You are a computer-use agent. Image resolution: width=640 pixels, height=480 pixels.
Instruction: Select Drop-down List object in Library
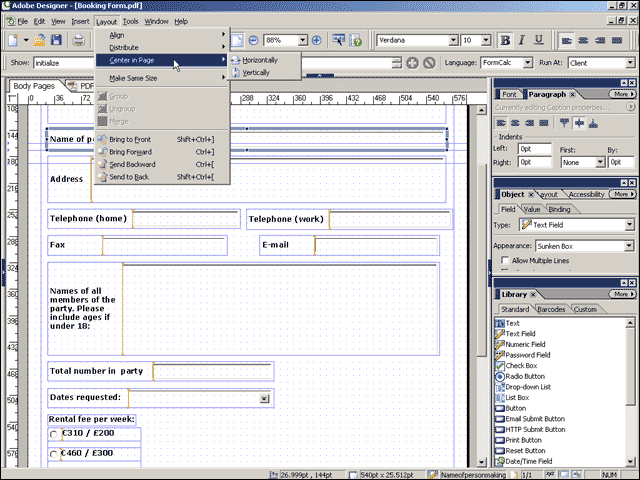tap(523, 387)
